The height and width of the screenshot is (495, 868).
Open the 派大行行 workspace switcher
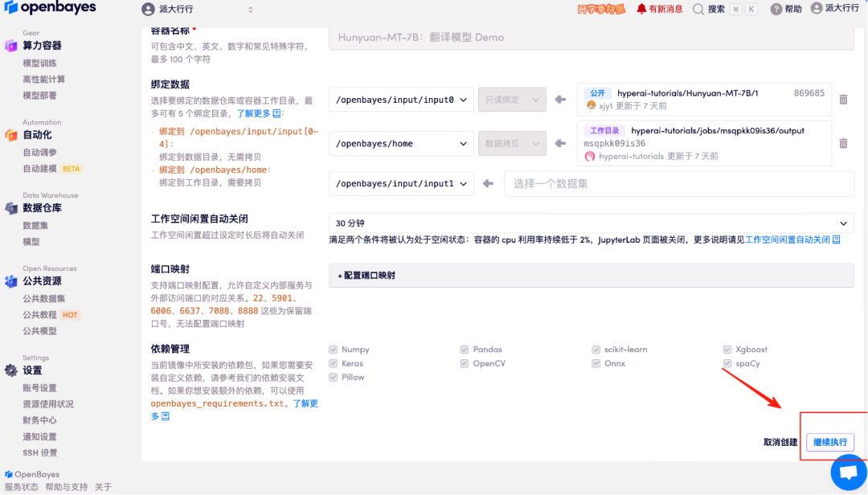(198, 10)
